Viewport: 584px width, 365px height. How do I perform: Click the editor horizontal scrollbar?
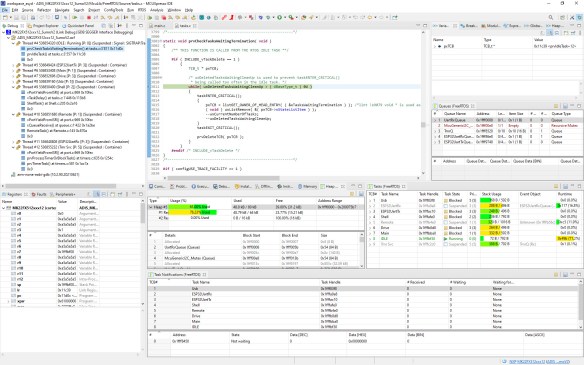(222, 178)
